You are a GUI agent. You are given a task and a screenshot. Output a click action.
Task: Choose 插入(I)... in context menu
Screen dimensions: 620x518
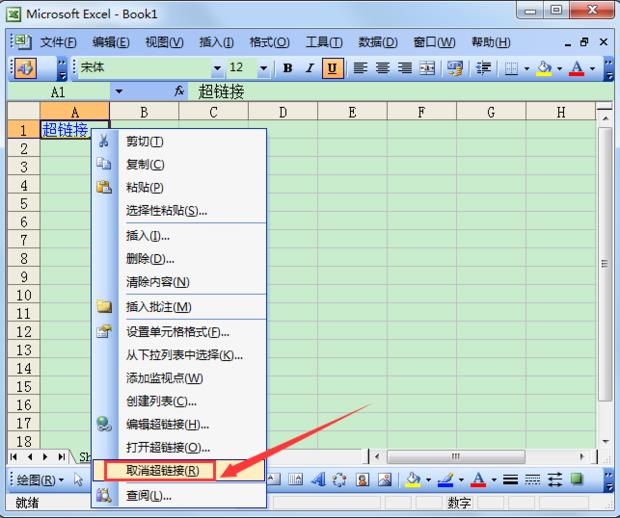(x=179, y=236)
